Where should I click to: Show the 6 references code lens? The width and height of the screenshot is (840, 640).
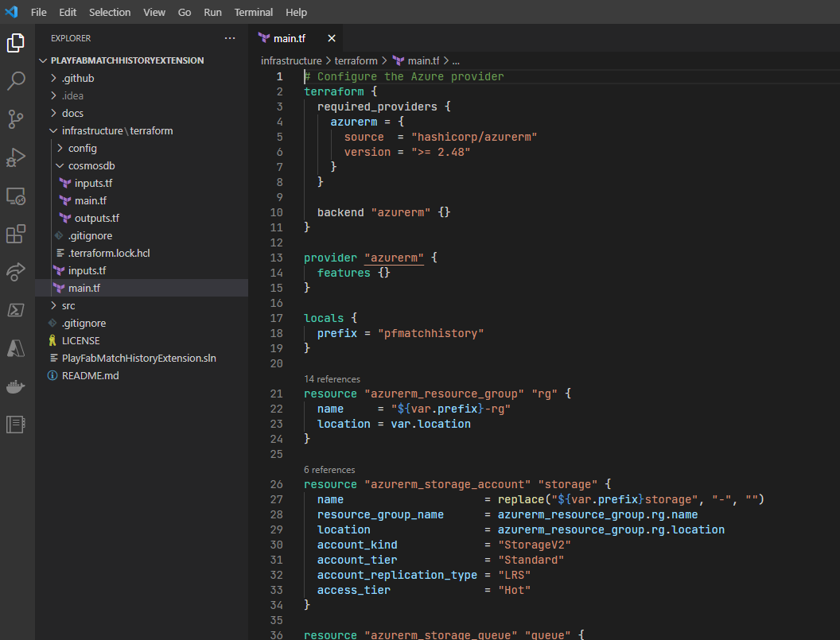[x=329, y=469]
